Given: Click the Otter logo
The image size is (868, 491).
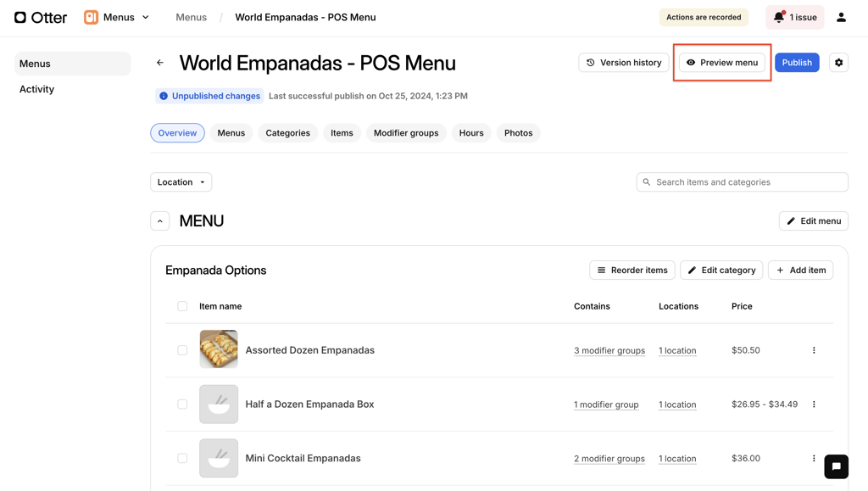Looking at the screenshot, I should (41, 17).
